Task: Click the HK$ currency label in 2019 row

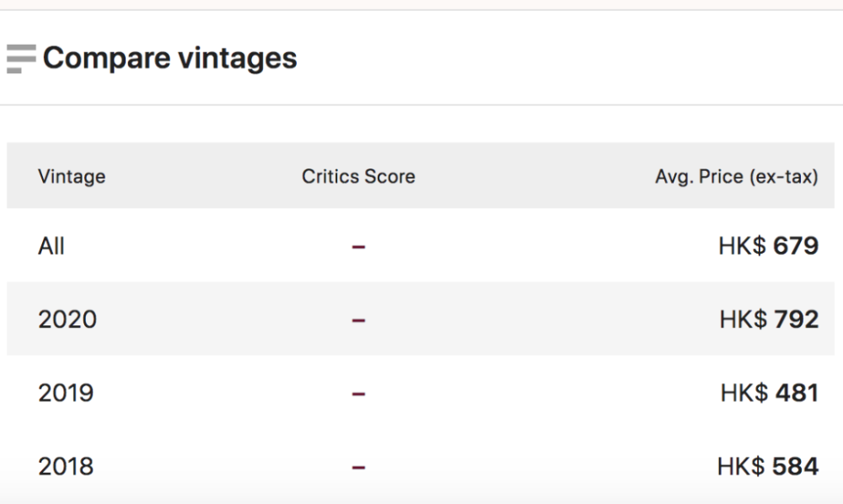Action: coord(744,393)
